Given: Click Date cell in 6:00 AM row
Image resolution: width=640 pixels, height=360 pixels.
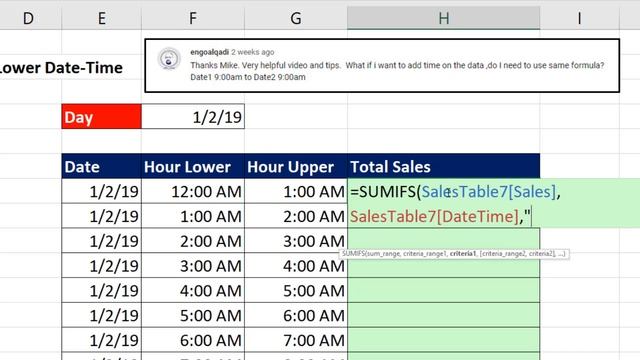Looking at the screenshot, I should (102, 340).
